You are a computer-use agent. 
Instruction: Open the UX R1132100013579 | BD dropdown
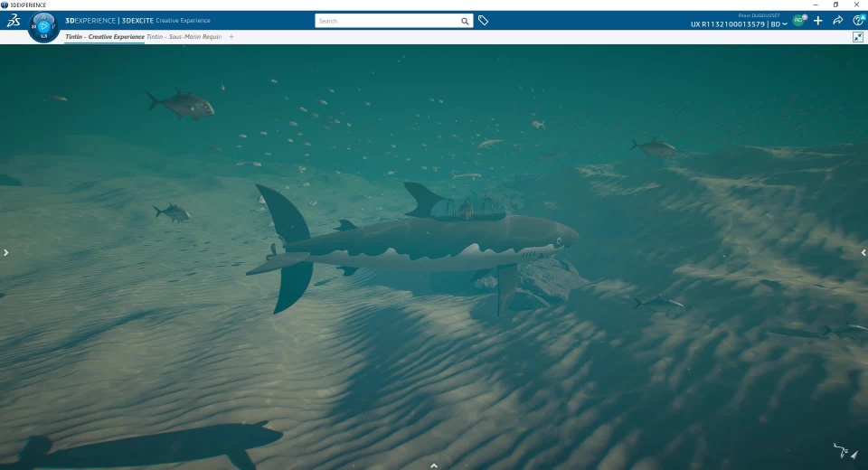(739, 23)
